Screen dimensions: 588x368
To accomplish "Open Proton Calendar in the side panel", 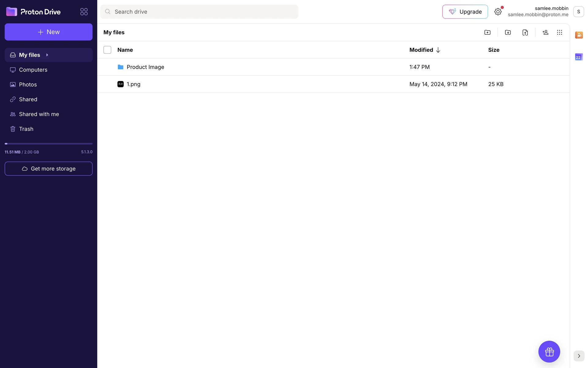I will pyautogui.click(x=579, y=57).
